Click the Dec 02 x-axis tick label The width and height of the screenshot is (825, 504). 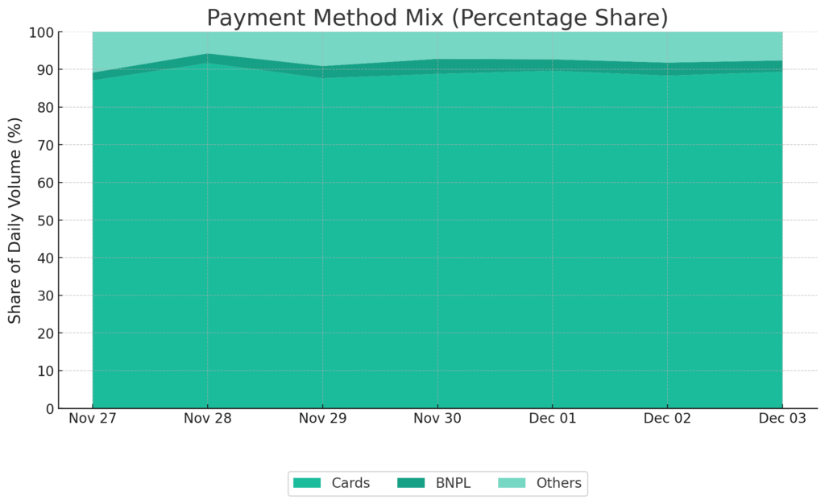pos(668,418)
